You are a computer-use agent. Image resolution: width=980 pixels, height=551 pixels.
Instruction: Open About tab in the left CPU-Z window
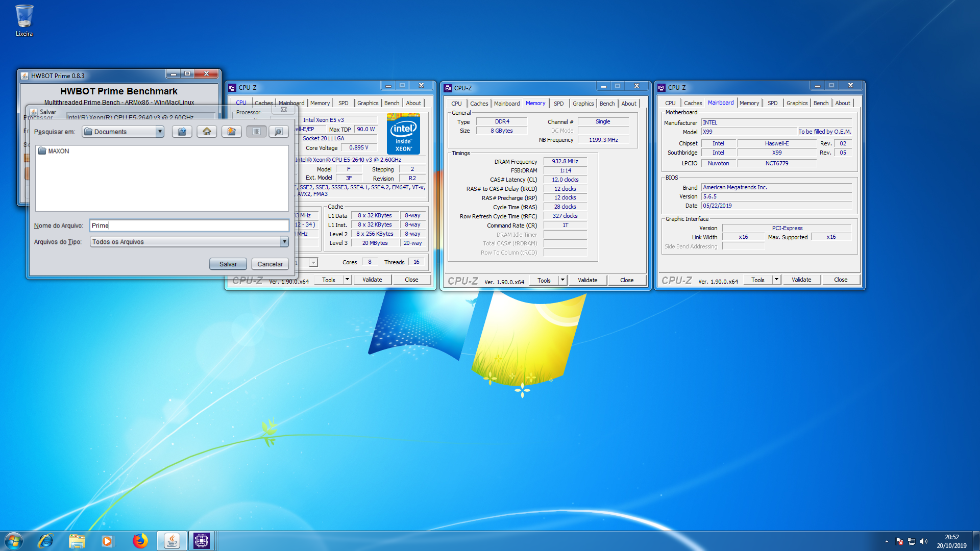pyautogui.click(x=413, y=103)
